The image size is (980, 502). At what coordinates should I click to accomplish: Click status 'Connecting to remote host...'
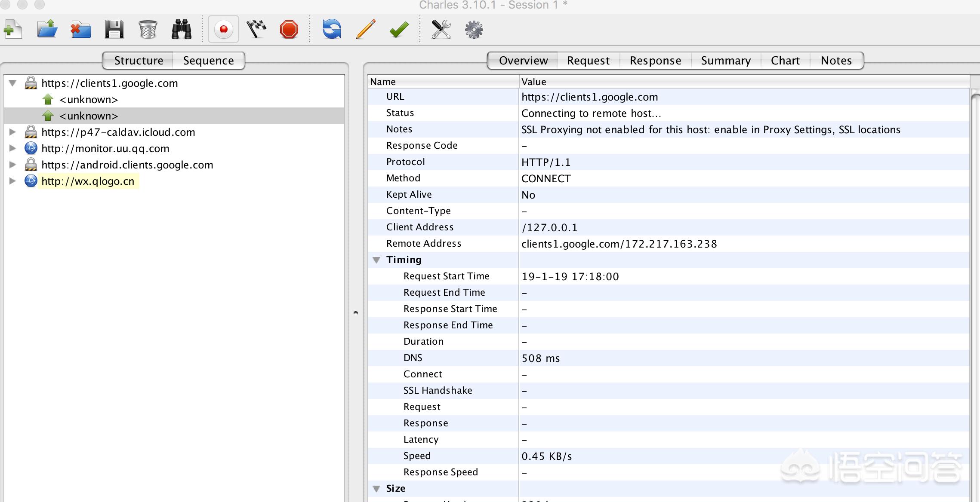tap(592, 113)
